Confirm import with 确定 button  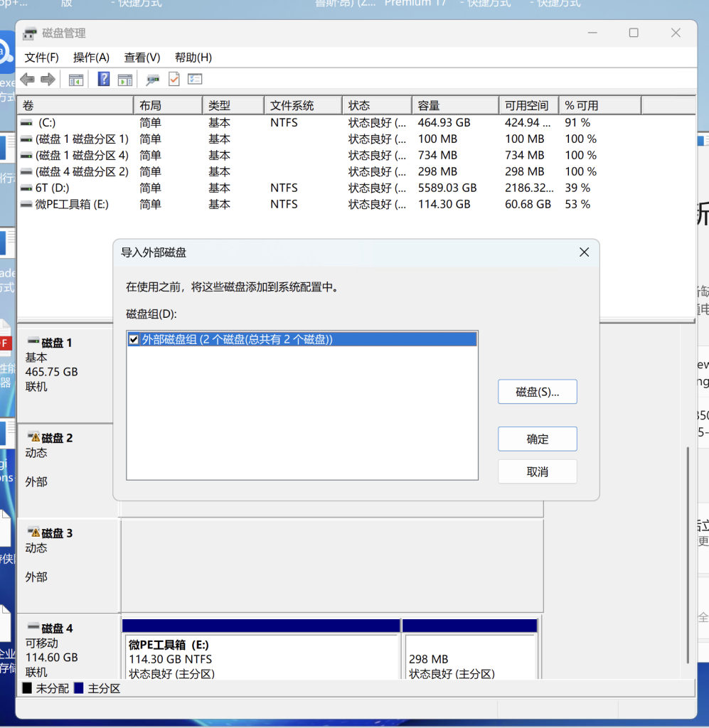pos(537,439)
